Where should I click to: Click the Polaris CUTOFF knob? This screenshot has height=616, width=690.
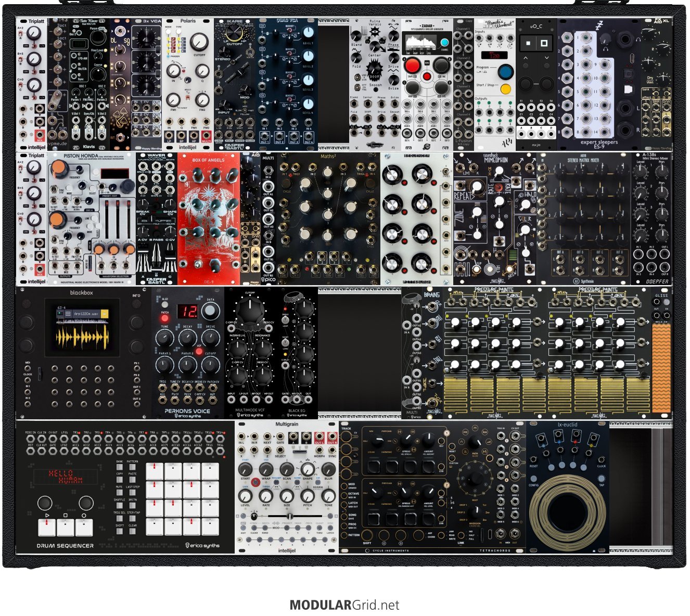click(x=200, y=42)
